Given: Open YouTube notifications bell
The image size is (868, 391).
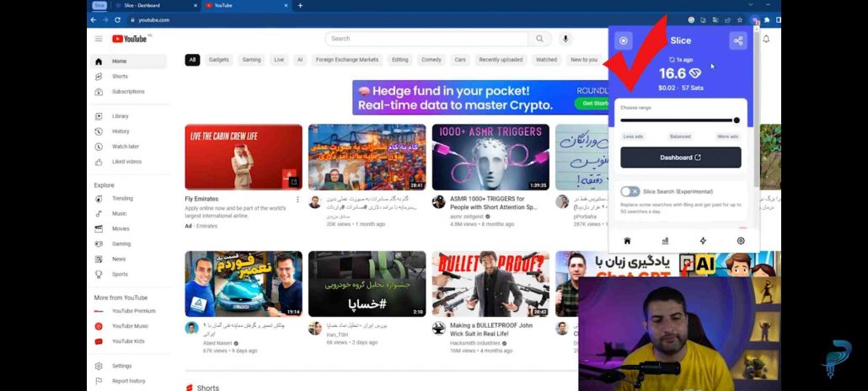Looking at the screenshot, I should tap(766, 39).
